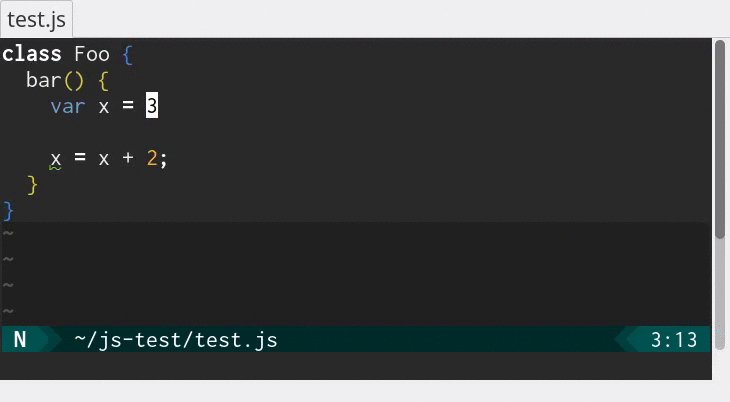The width and height of the screenshot is (730, 402).
Task: Click the ~/js-test/test.js file path in statusline
Action: 175,340
